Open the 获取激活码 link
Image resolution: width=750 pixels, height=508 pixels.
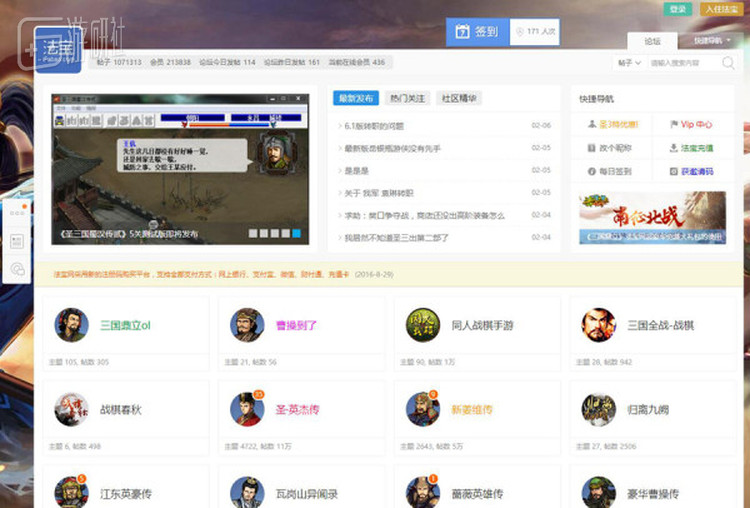[697, 171]
